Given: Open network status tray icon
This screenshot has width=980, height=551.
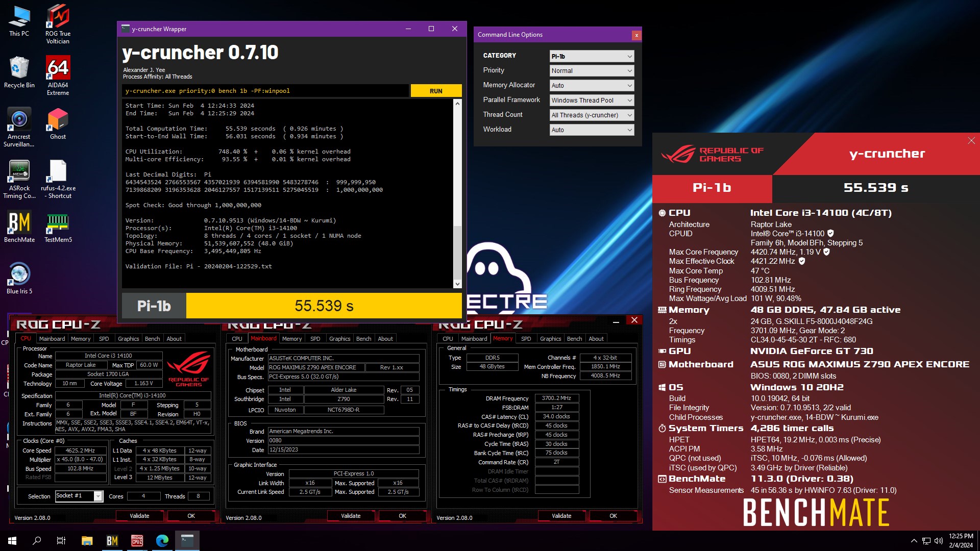Looking at the screenshot, I should pyautogui.click(x=926, y=541).
